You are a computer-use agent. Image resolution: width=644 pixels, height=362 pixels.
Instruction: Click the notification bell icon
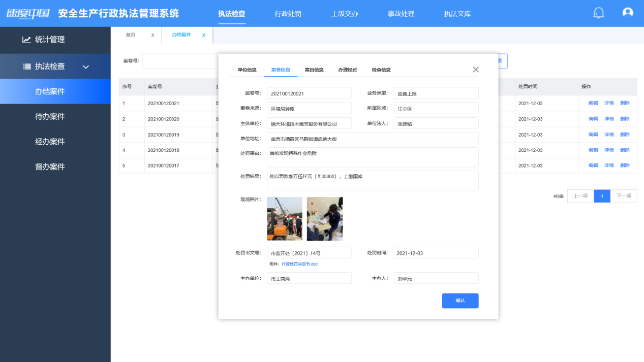click(599, 13)
